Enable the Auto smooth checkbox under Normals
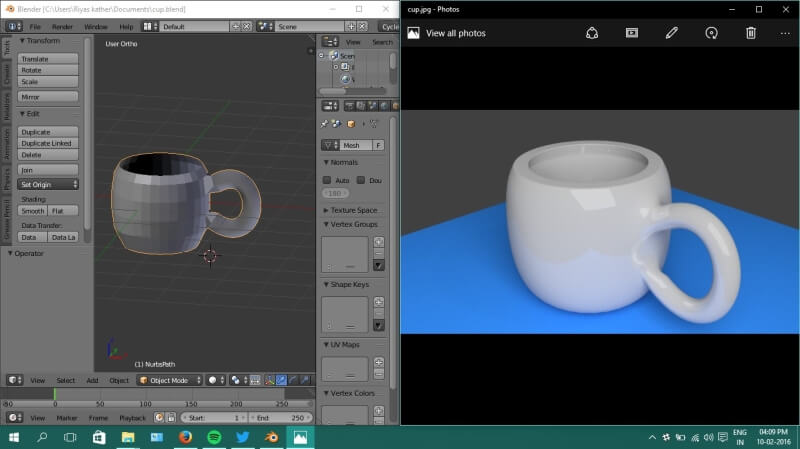The width and height of the screenshot is (800, 449). 327,180
